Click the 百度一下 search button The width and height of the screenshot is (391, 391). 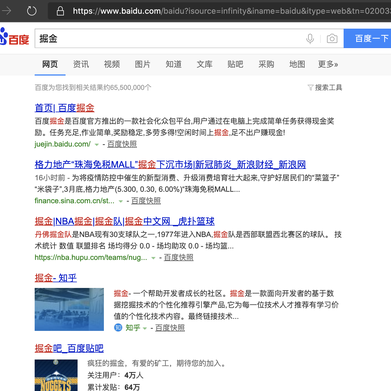[368, 38]
